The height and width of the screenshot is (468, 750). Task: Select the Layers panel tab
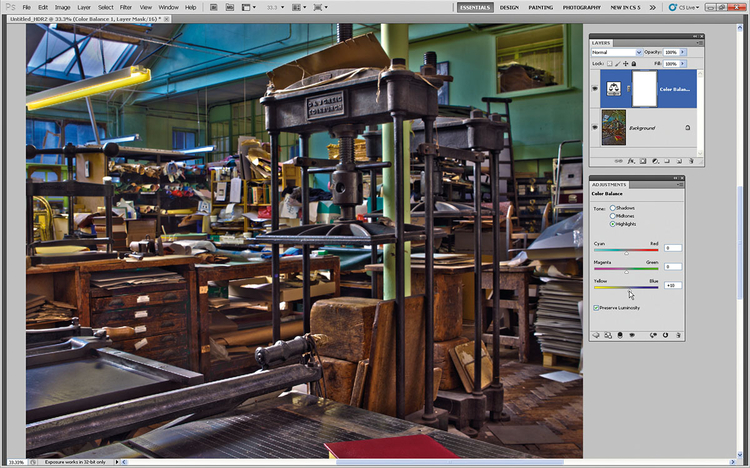point(601,43)
